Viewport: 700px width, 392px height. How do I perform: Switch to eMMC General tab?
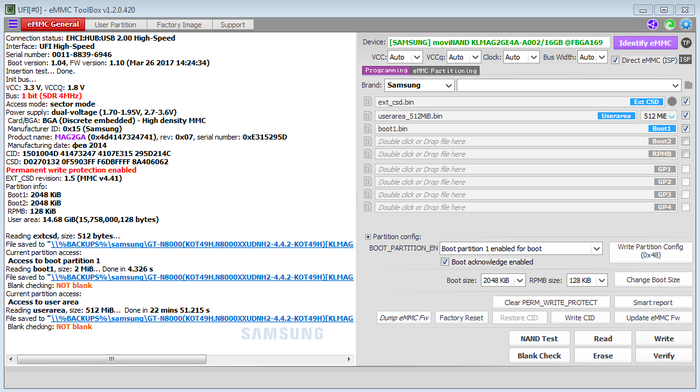tap(53, 25)
